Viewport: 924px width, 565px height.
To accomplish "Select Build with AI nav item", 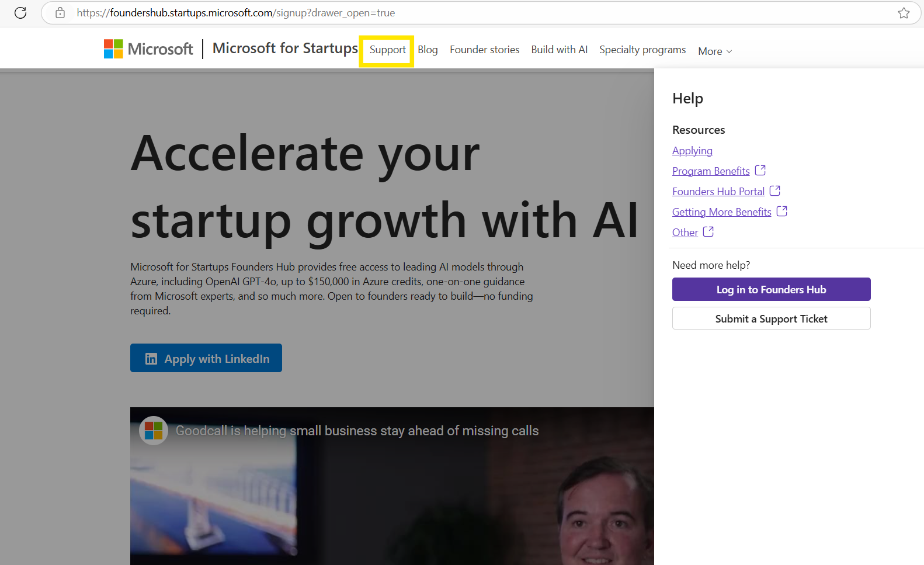I will [559, 50].
